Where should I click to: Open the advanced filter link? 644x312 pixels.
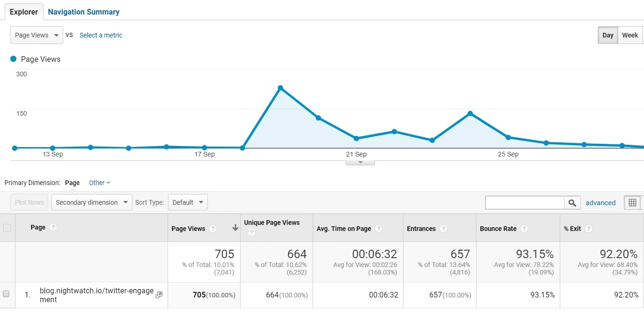(600, 203)
